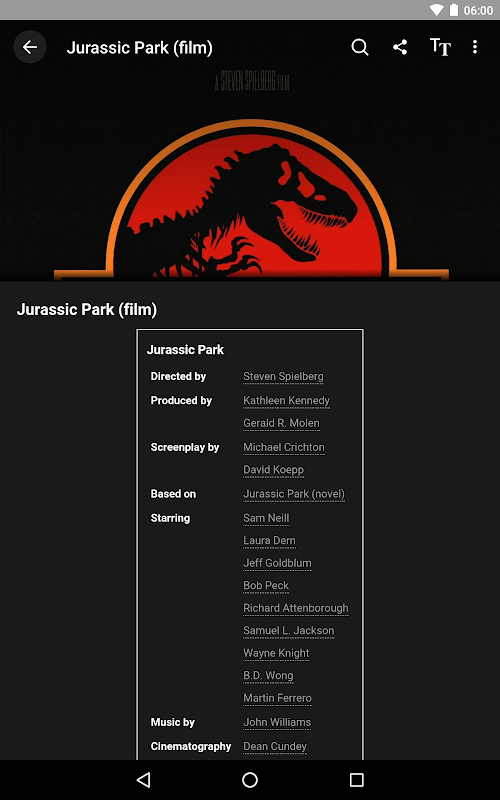The height and width of the screenshot is (800, 500).
Task: Tap the article heading Jurassic Park (film)
Action: click(87, 310)
